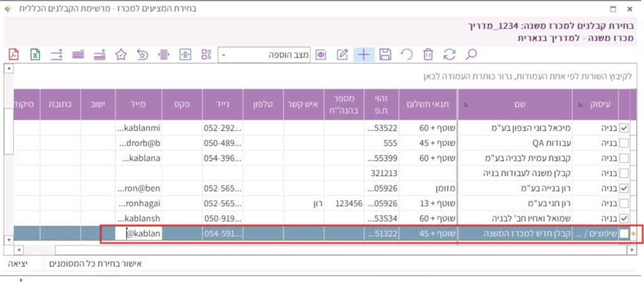
Task: Refresh the contractor list
Action: tap(450, 54)
